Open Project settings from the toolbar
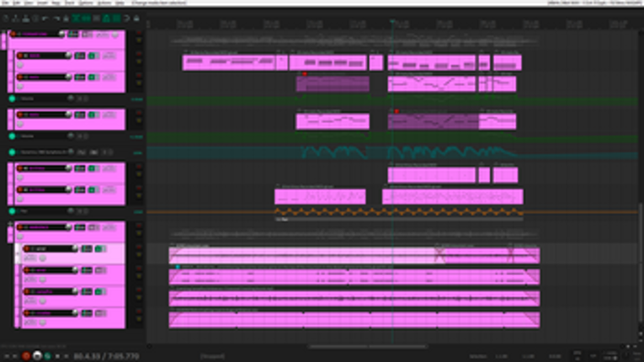Viewport: 644px width, 362px height. [x=35, y=19]
